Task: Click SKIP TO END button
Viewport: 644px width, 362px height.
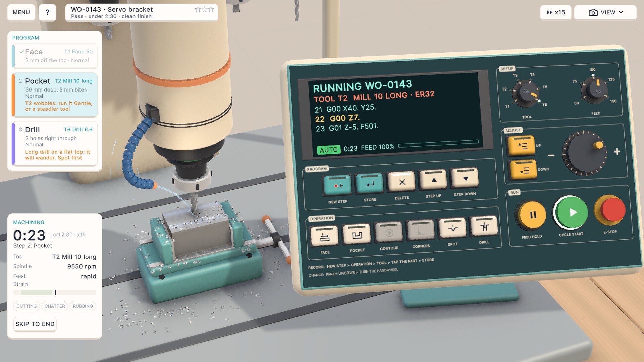Action: tap(35, 324)
